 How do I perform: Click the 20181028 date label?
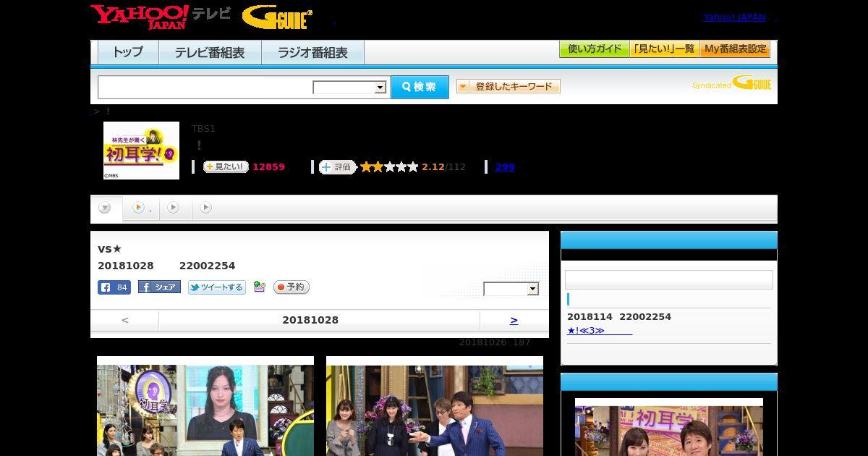coord(310,320)
